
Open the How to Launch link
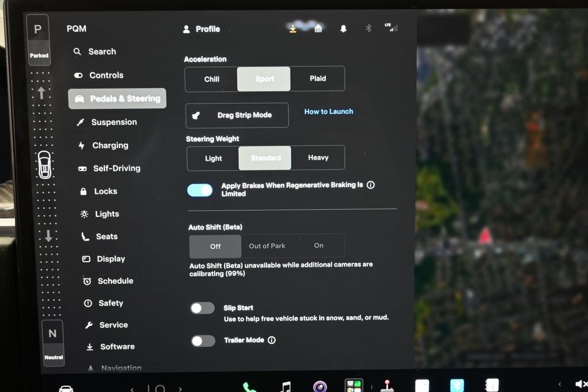[328, 111]
